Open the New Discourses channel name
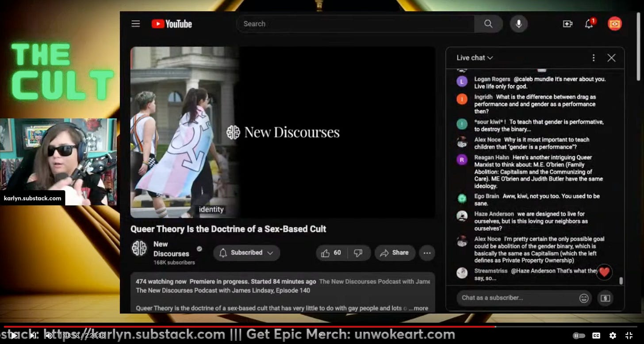Screen dimensions: 644x344 [171, 248]
